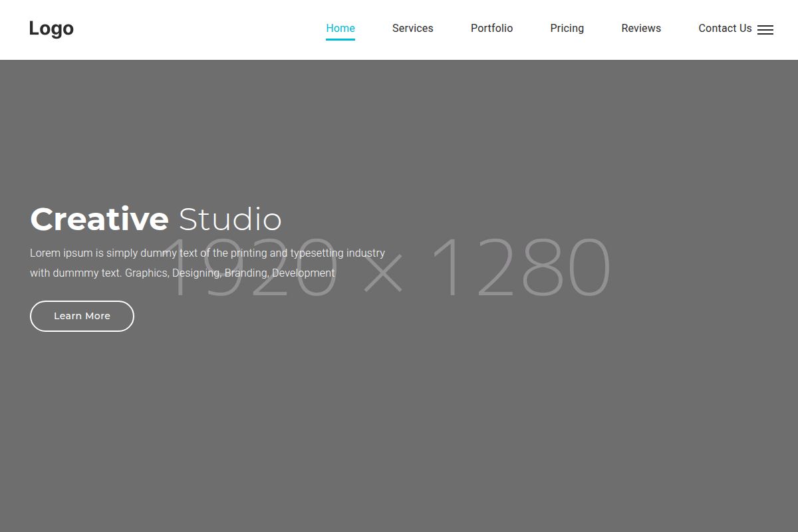Click the empty hero area below Learn More
The width and height of the screenshot is (798, 532).
pyautogui.click(x=199, y=426)
